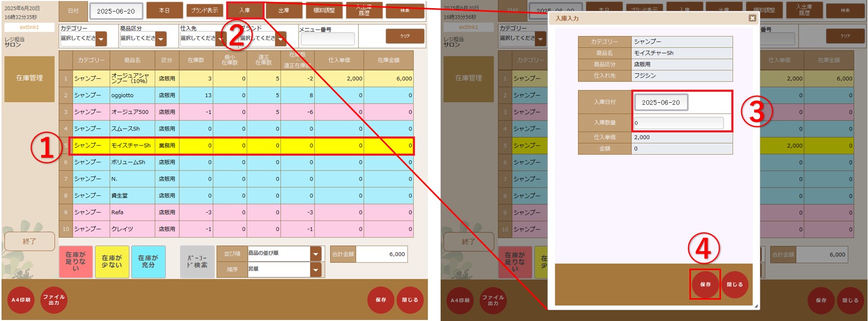Image resolution: width=868 pixels, height=321 pixels.
Task: Click the 入庫日付 date field in the dialog
Action: coord(661,102)
